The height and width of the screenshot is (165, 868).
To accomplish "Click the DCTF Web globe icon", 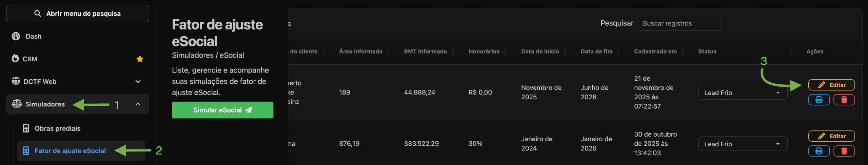I will [16, 81].
